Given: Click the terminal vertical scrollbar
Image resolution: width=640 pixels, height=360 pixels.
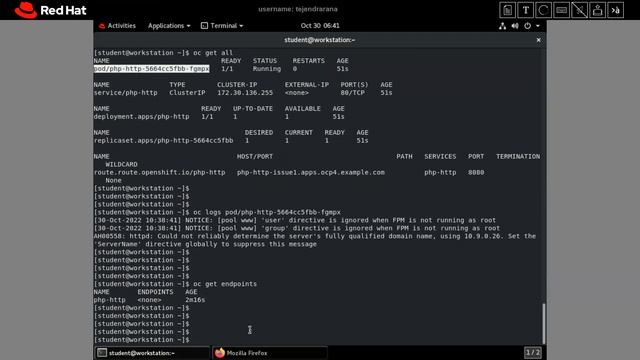Looking at the screenshot, I should [x=543, y=323].
